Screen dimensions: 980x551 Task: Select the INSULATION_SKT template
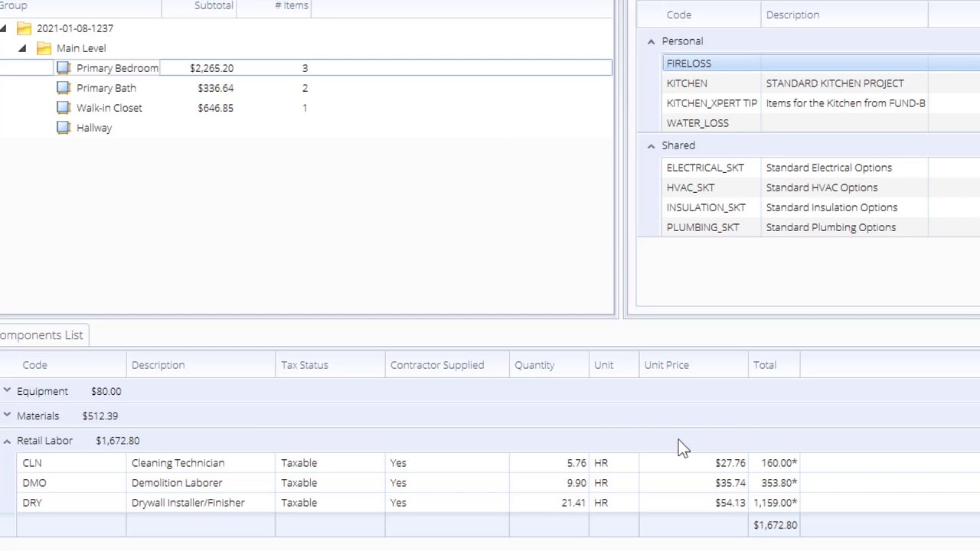[x=706, y=207]
